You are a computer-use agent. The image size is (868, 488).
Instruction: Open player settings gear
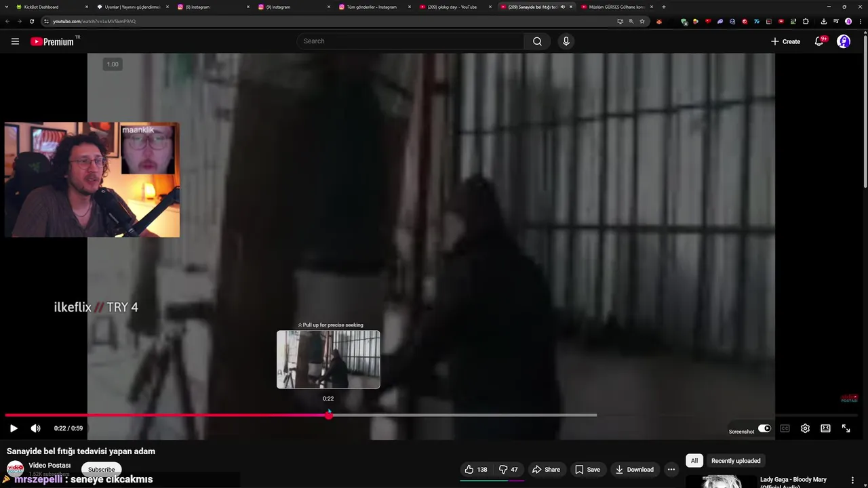click(x=805, y=428)
